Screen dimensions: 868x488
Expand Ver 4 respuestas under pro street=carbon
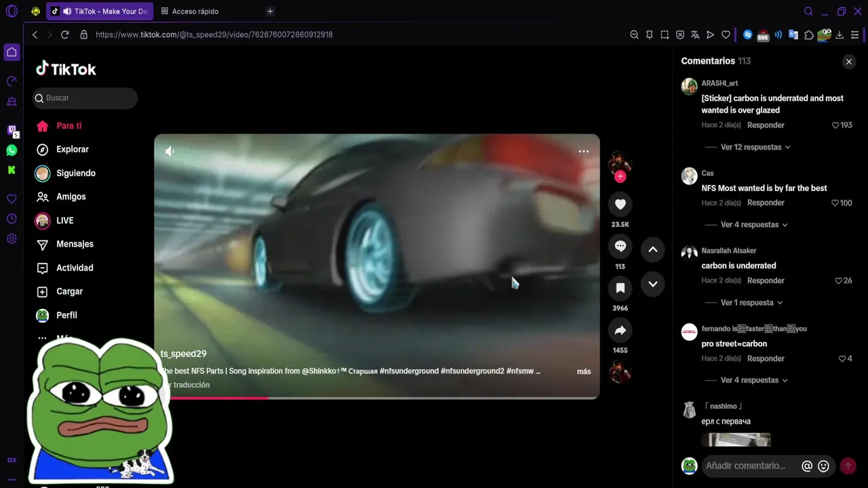754,380
